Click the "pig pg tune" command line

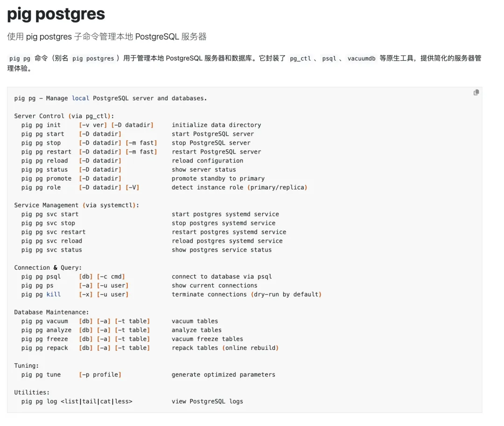pos(41,375)
